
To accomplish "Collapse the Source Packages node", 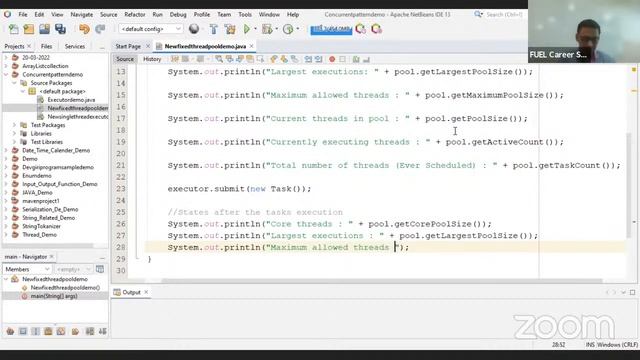I will [x=14, y=83].
